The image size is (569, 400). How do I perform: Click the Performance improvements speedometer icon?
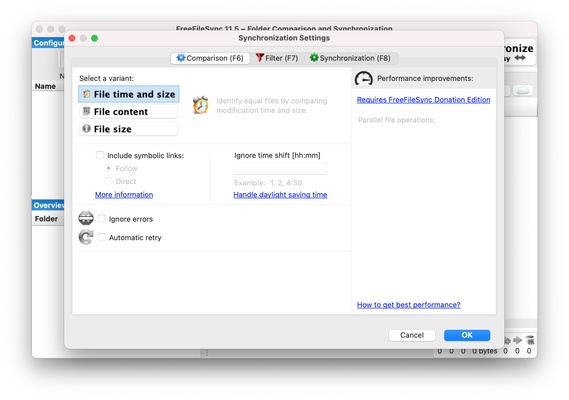pyautogui.click(x=363, y=78)
